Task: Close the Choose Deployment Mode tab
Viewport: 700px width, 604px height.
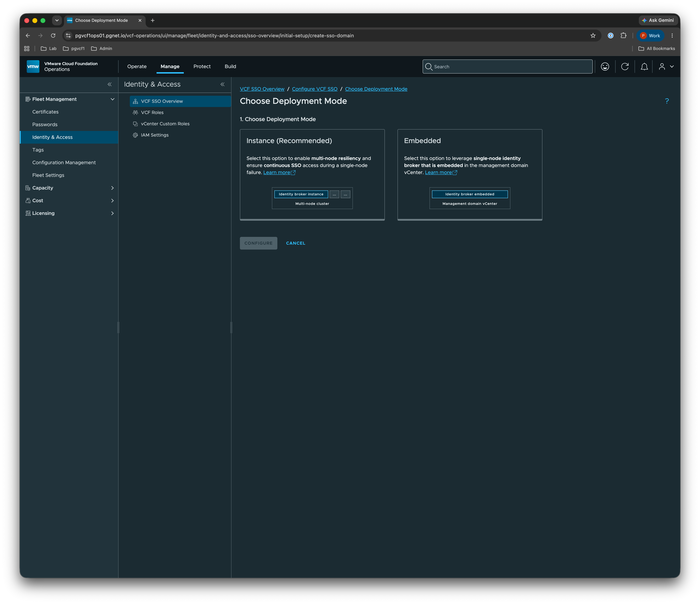Action: point(140,20)
